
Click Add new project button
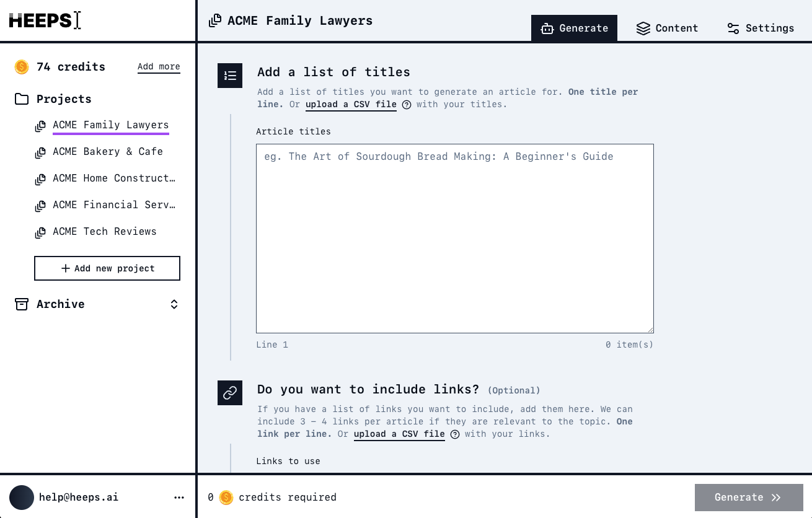pos(107,268)
